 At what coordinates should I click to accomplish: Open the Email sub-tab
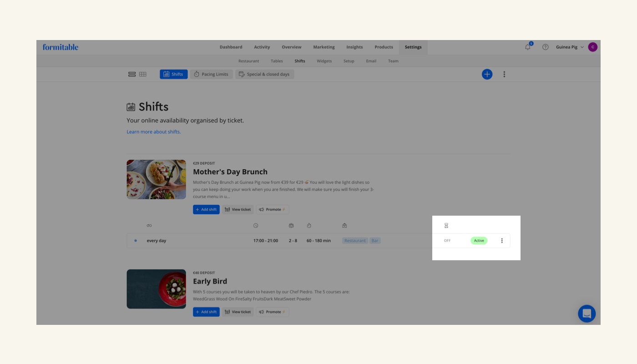(x=371, y=61)
